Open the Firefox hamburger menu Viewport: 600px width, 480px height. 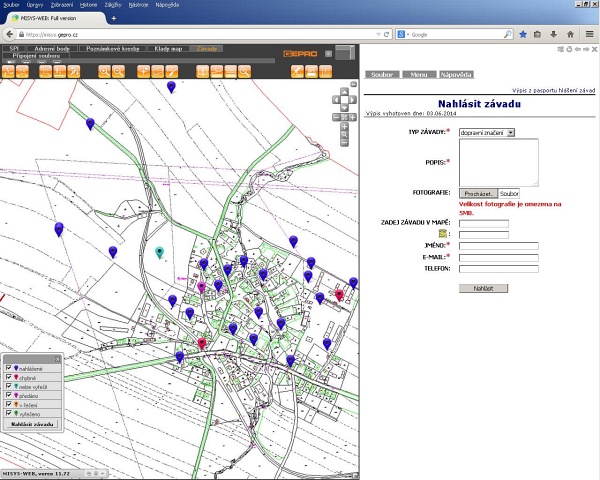[590, 34]
